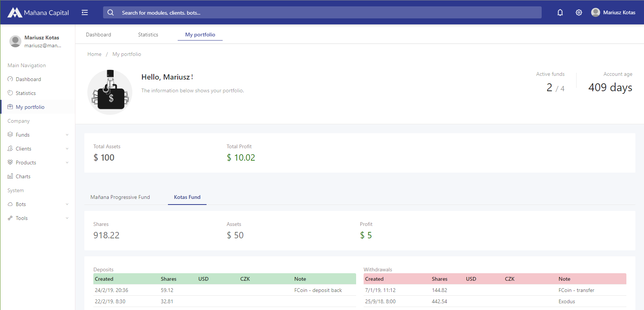Expand the Clients submenu
The image size is (644, 310).
[37, 149]
